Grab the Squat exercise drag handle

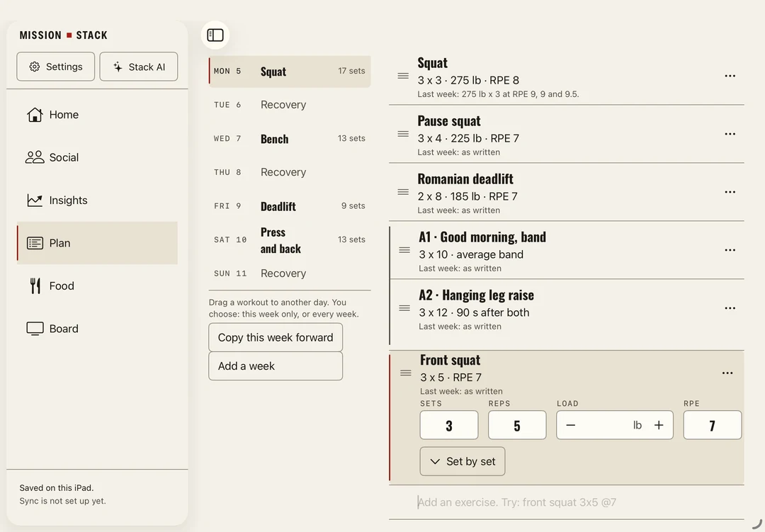[403, 76]
